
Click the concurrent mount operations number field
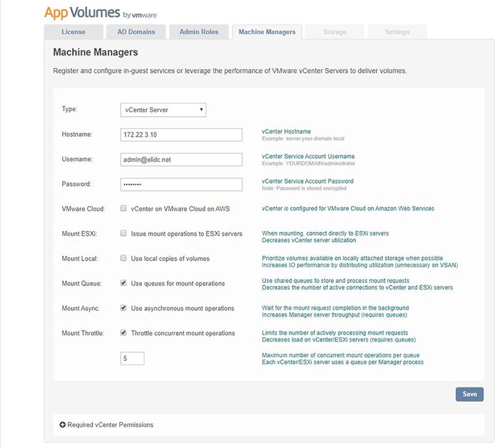point(132,358)
